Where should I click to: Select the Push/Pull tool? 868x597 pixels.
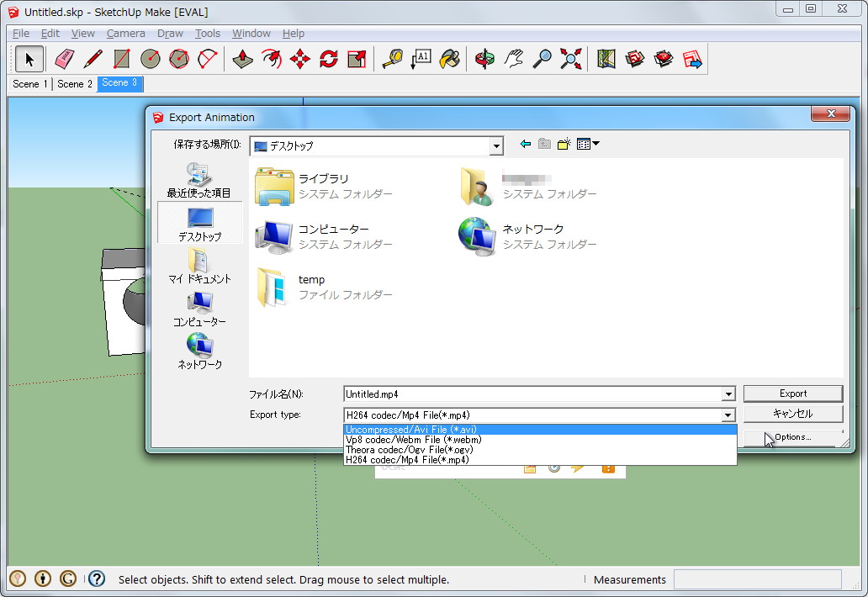click(x=242, y=59)
